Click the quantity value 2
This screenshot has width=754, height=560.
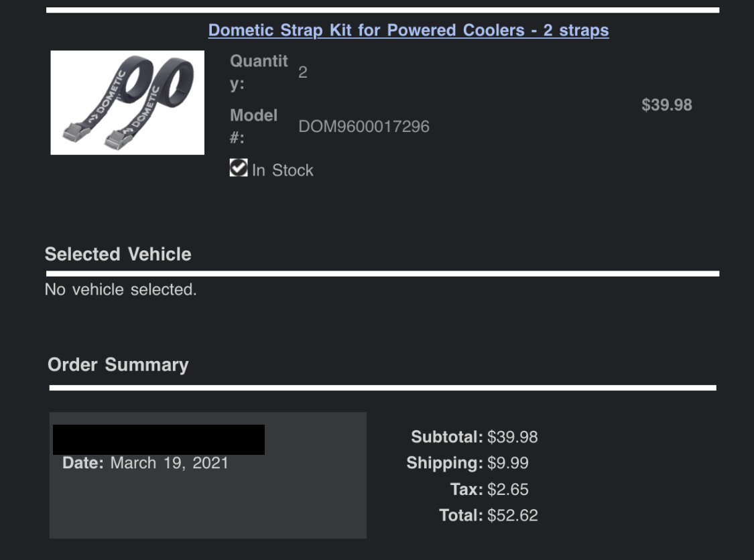[x=302, y=72]
